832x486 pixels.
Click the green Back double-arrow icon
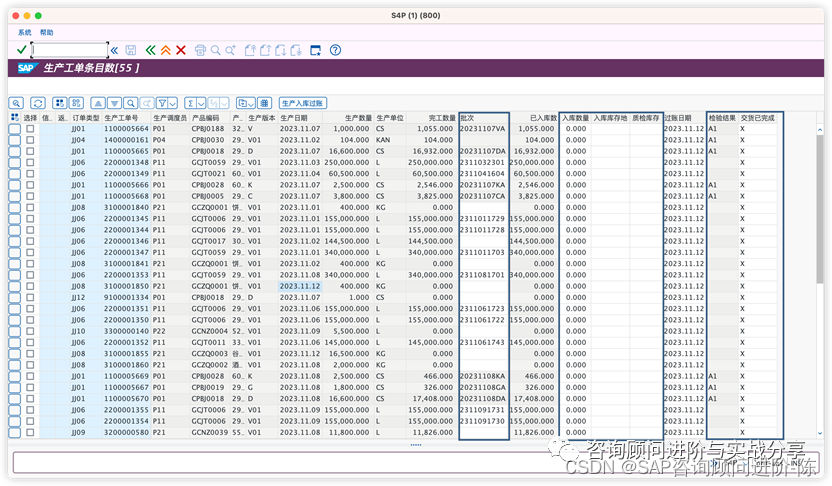(151, 50)
